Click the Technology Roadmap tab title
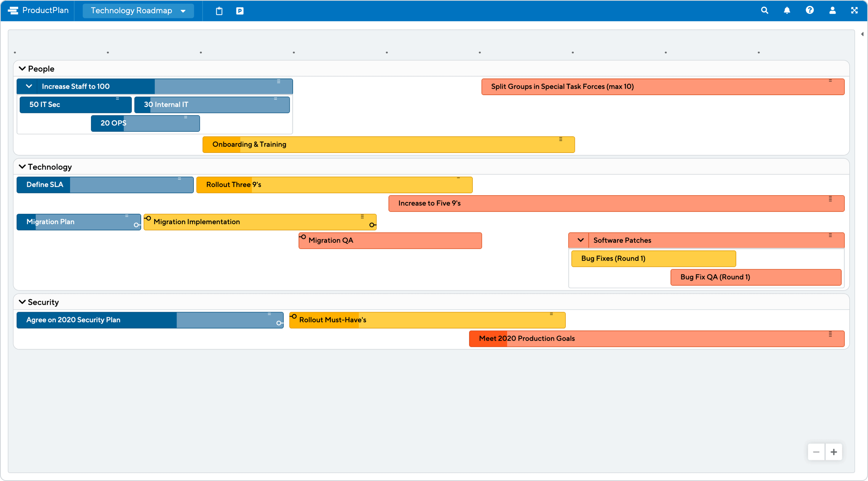 pos(130,11)
